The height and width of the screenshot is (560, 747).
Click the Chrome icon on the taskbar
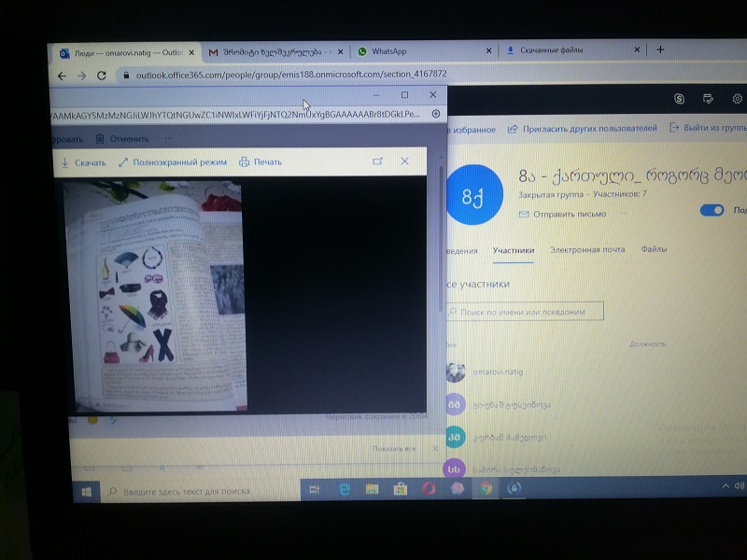486,488
